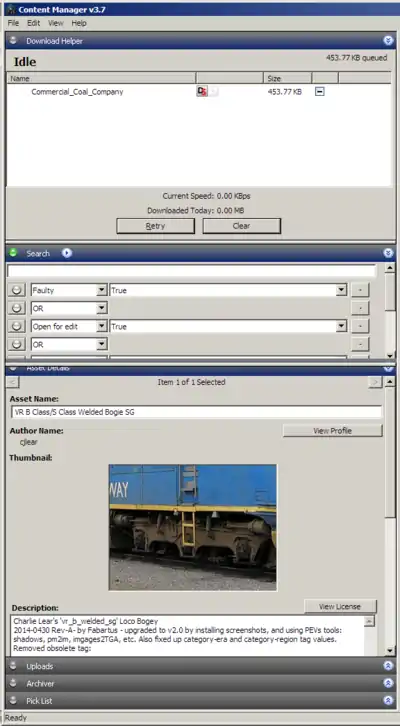The height and width of the screenshot is (726, 400).
Task: Toggle the round button beside first OR row
Action: click(x=17, y=308)
